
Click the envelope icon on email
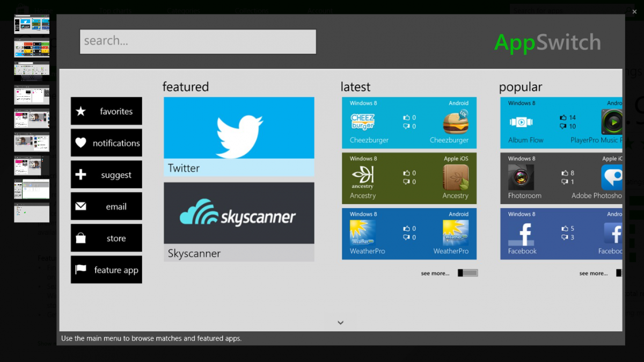[80, 206]
